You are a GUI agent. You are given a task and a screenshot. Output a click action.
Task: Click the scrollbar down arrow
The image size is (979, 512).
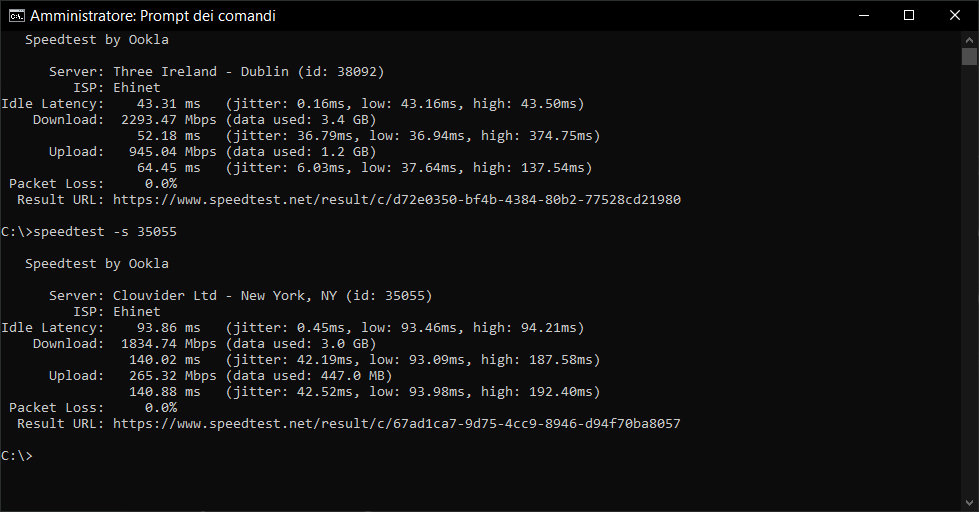(x=969, y=503)
